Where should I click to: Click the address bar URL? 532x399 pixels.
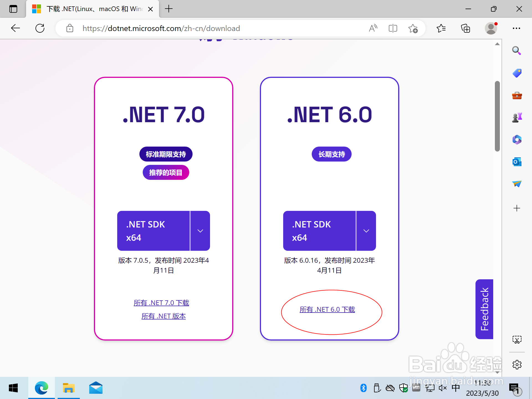tap(161, 28)
